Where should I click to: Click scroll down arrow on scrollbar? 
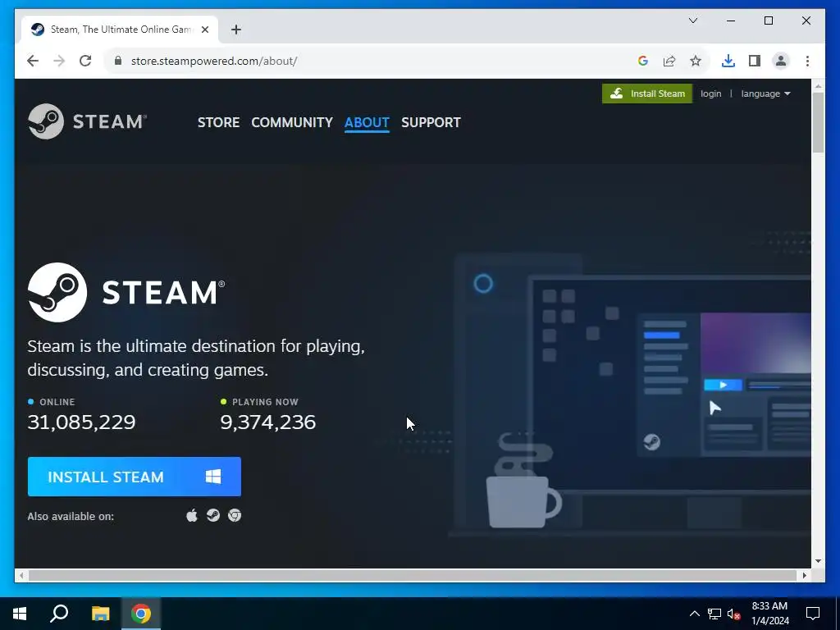click(818, 561)
